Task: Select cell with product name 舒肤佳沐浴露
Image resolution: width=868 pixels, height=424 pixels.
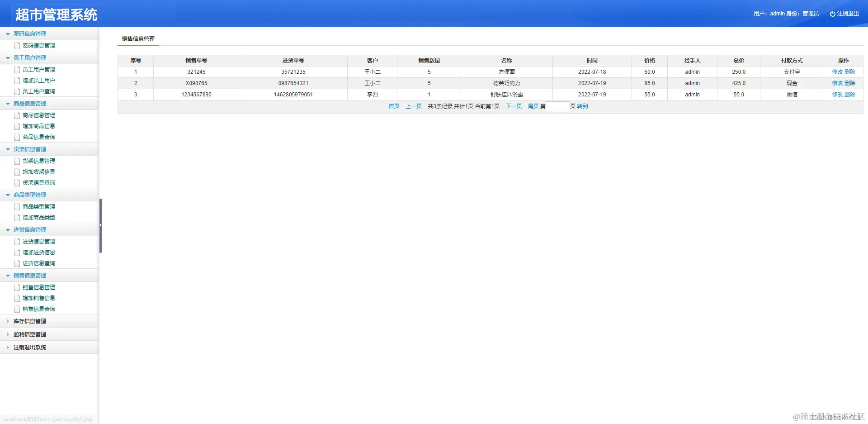Action: (507, 95)
